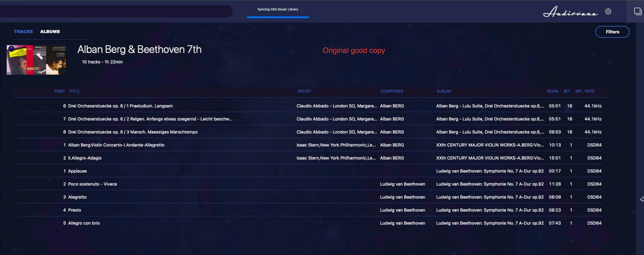
Task: Click duration 11:28 in Poco sostenuto row
Action: [555, 184]
